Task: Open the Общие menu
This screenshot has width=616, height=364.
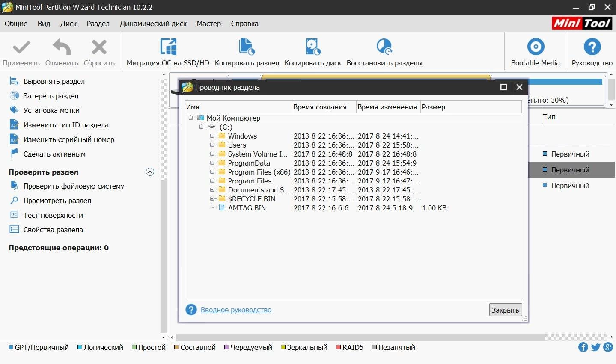Action: (x=16, y=24)
